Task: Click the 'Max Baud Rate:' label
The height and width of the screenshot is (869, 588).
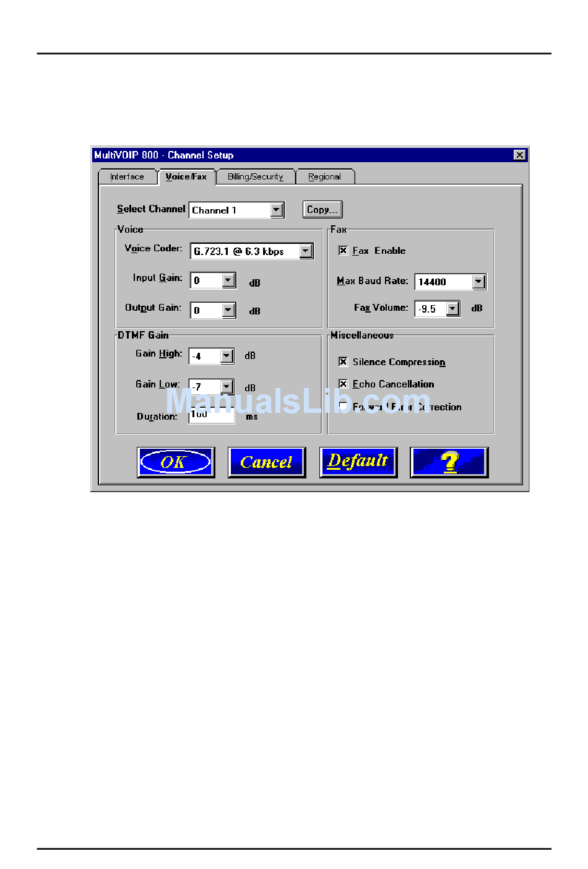Action: click(x=373, y=280)
